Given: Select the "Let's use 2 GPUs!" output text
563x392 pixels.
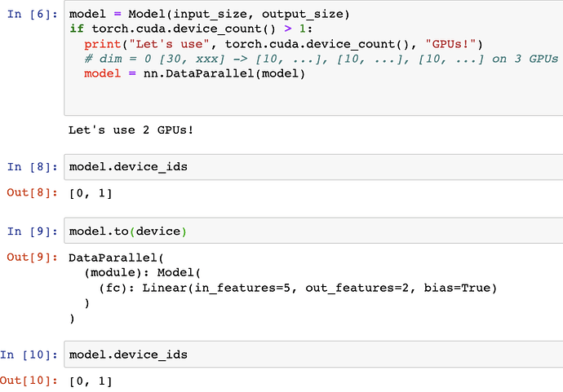Looking at the screenshot, I should (x=131, y=130).
